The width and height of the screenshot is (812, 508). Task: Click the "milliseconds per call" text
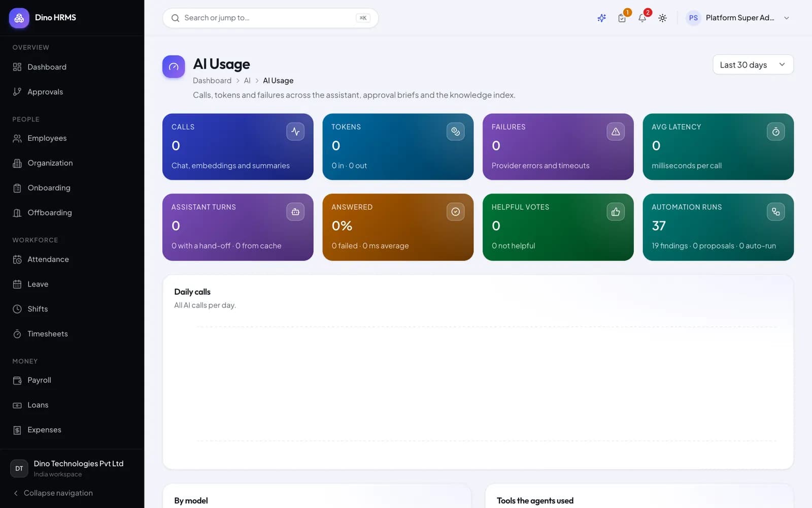(x=687, y=166)
